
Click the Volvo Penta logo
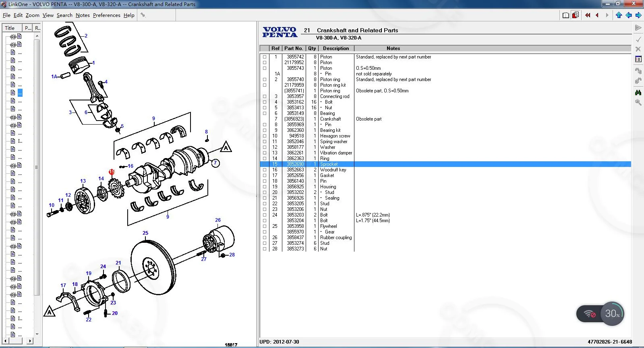pos(280,32)
